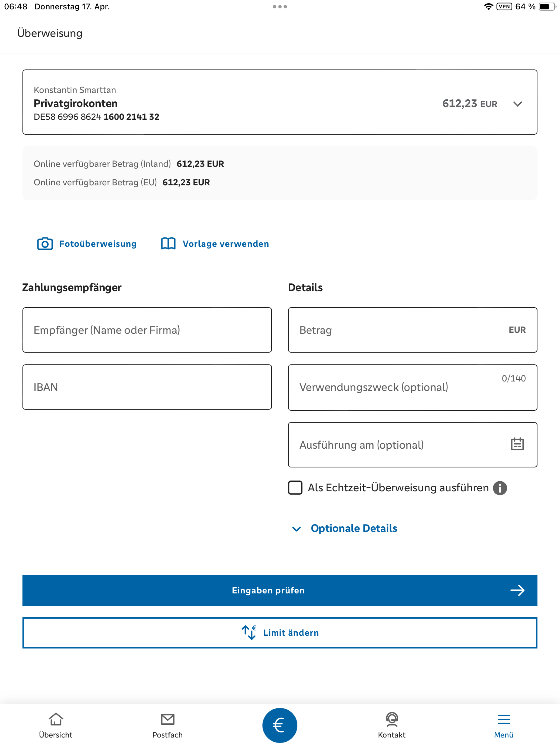Select the IBAN DE58 6996 8624 text
Viewport: 560px width, 747px height.
point(67,117)
